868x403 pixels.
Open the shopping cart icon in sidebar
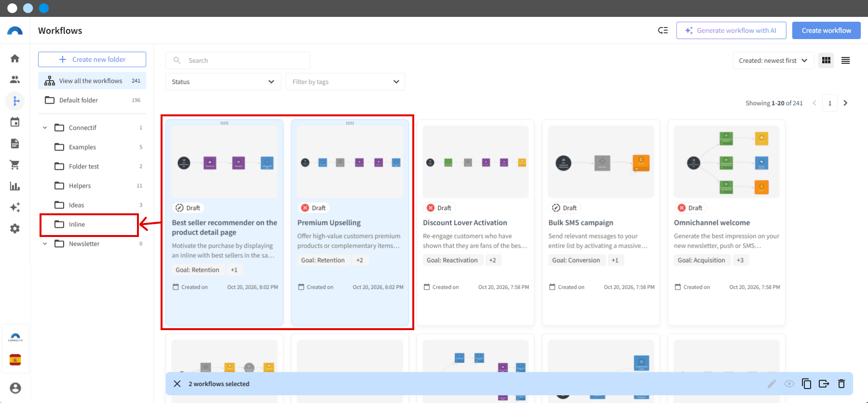click(15, 165)
